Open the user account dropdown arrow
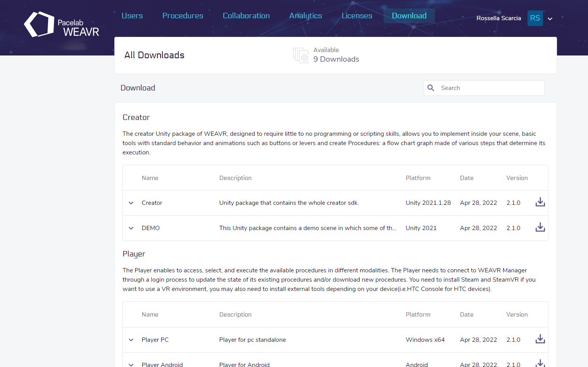Screen dimensions: 588x367 pyautogui.click(x=550, y=19)
